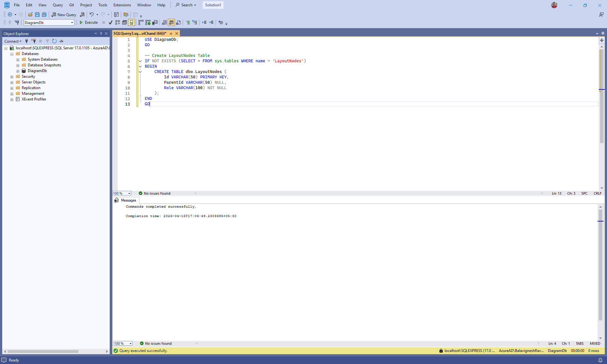
Task: Switch to the Messages tab
Action: pos(126,200)
